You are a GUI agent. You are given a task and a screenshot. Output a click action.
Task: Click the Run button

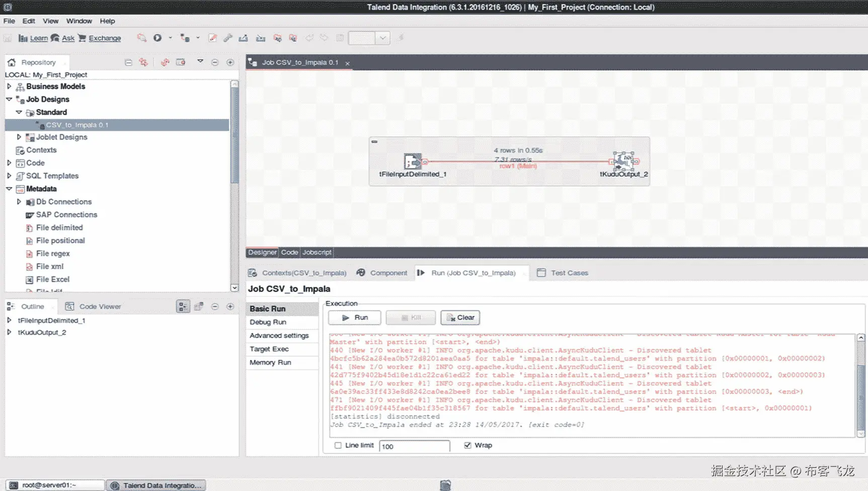[355, 317]
